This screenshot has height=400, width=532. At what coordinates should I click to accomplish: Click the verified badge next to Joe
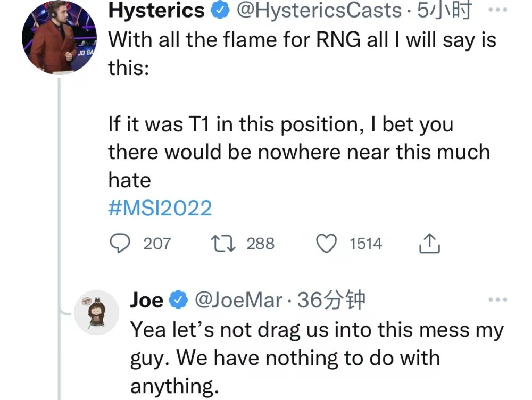[x=178, y=301]
